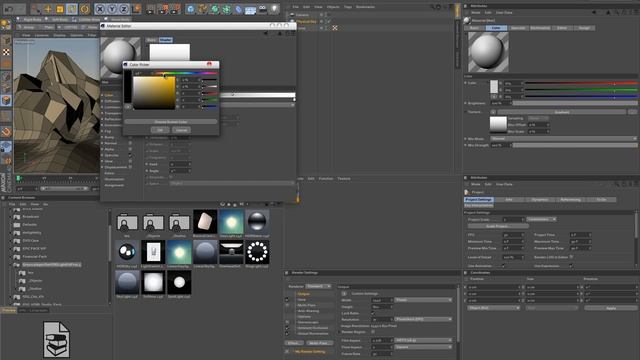Toggle the Alpha channel checkbox
The height and width of the screenshot is (360, 640).
point(130,149)
